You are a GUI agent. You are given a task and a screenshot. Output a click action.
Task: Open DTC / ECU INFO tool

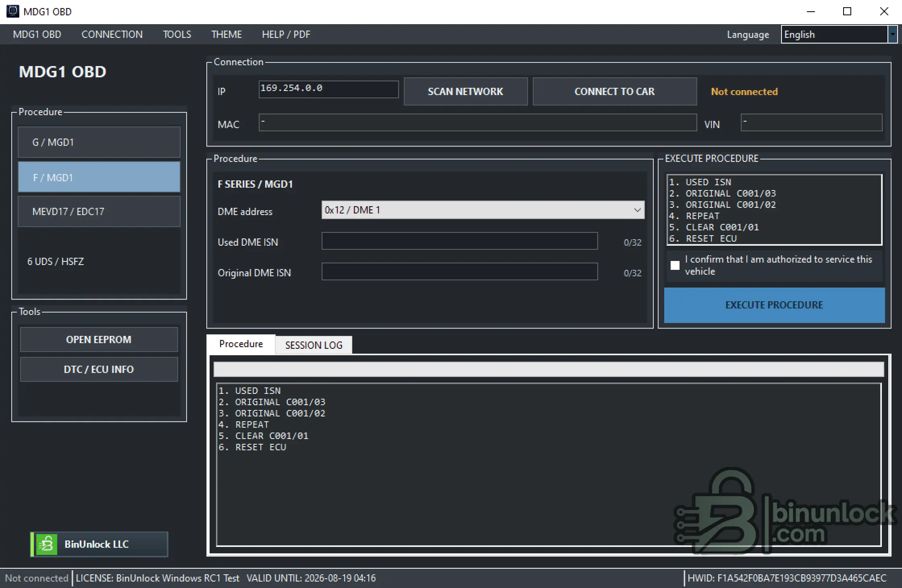(99, 369)
